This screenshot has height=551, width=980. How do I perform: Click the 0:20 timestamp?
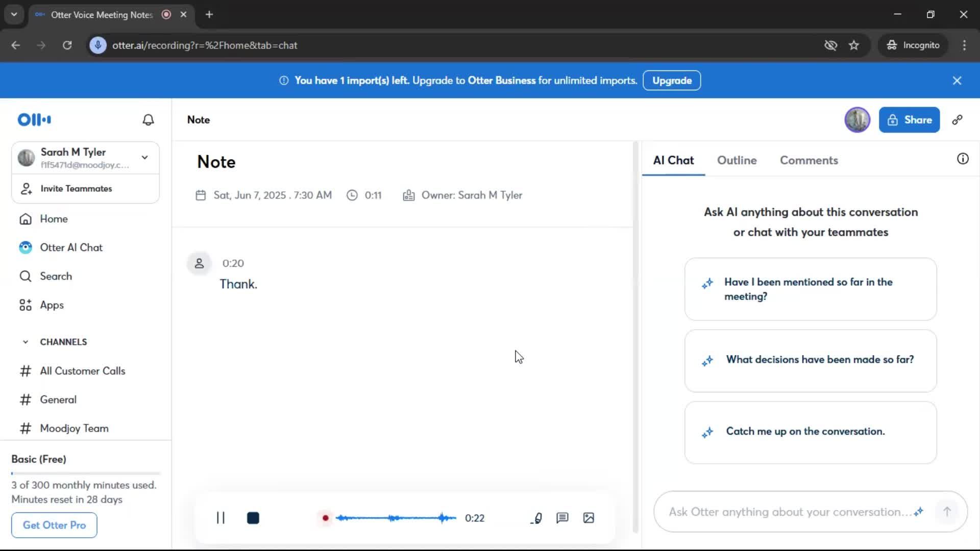point(233,263)
